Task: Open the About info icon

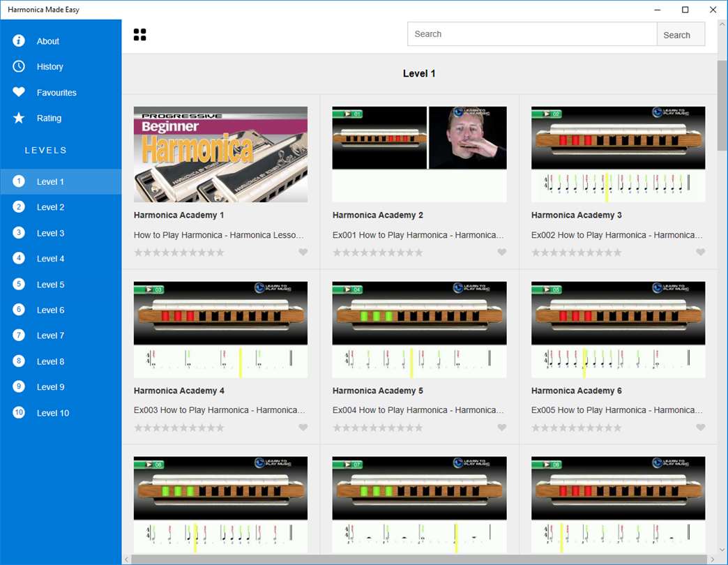Action: pyautogui.click(x=19, y=41)
